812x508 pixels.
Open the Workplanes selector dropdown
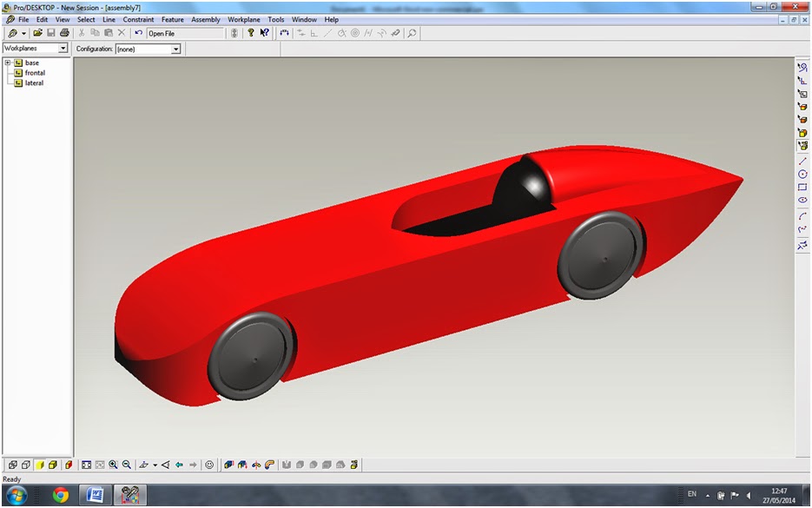coord(65,48)
